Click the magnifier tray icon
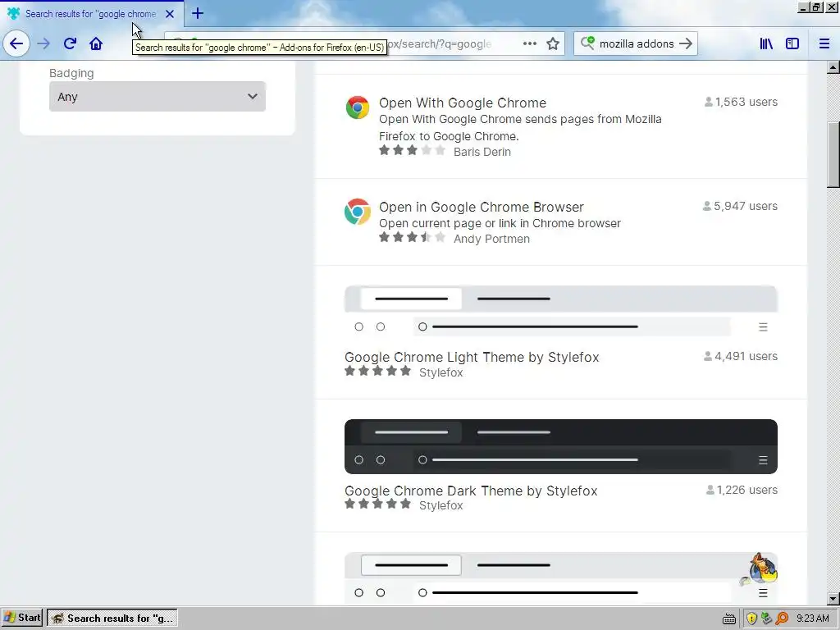The height and width of the screenshot is (630, 840). (782, 619)
